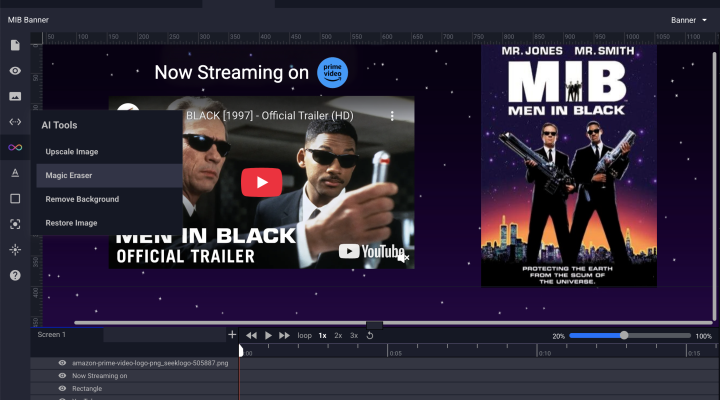Image resolution: width=720 pixels, height=400 pixels.
Task: Set playback speed to 2x
Action: pos(338,336)
